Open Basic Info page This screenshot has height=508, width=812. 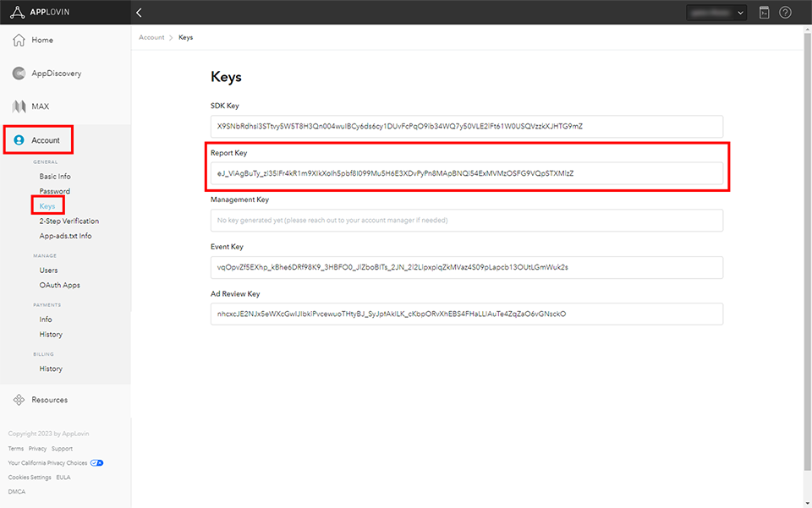pyautogui.click(x=55, y=177)
